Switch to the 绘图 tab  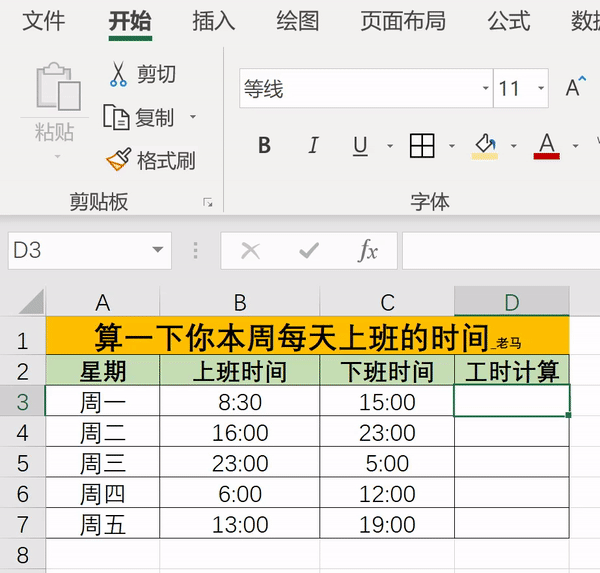pos(298,21)
